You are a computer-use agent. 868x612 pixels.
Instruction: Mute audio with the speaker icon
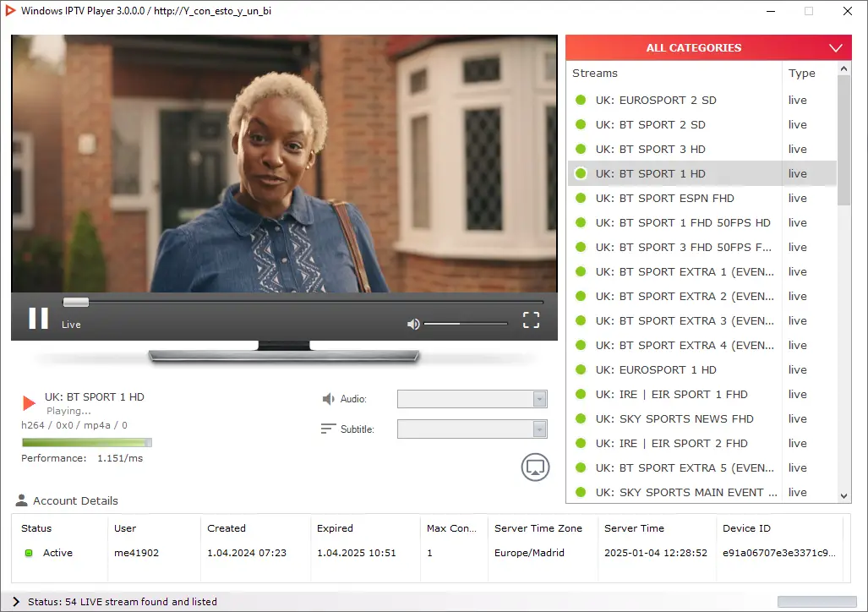[413, 324]
